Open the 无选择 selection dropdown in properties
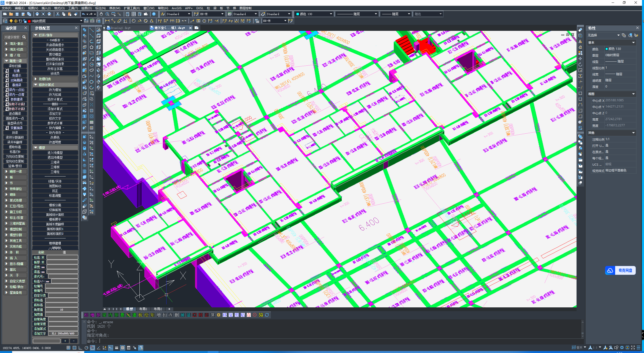The image size is (644, 353). (x=618, y=35)
